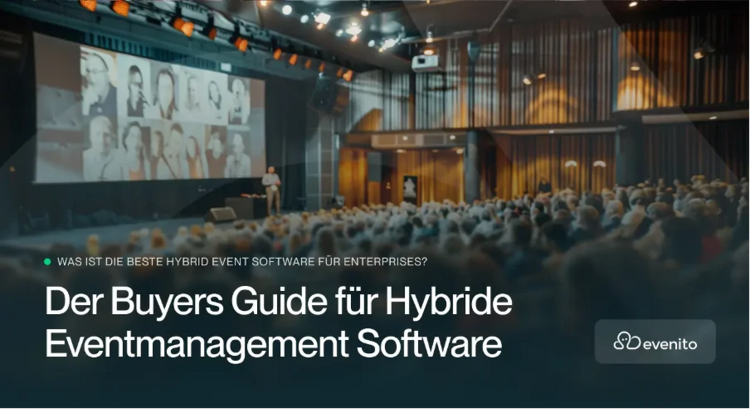Open the evenito badge button

pos(655,342)
